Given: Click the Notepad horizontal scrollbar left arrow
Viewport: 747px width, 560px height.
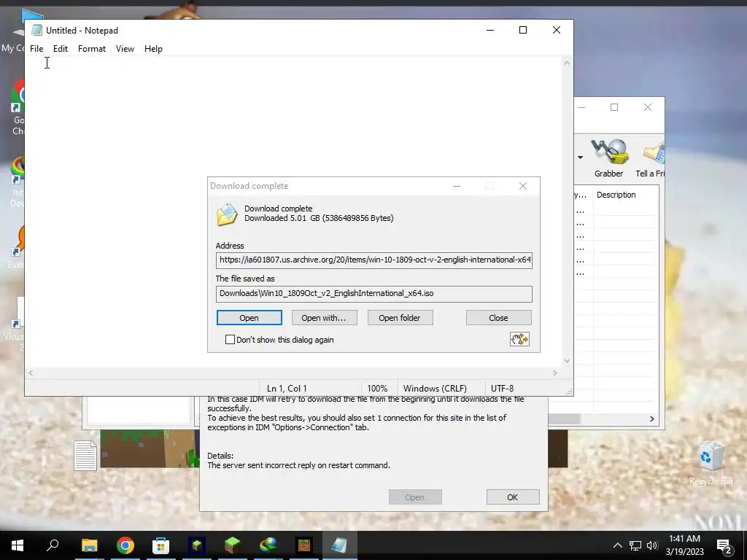Looking at the screenshot, I should tap(31, 373).
